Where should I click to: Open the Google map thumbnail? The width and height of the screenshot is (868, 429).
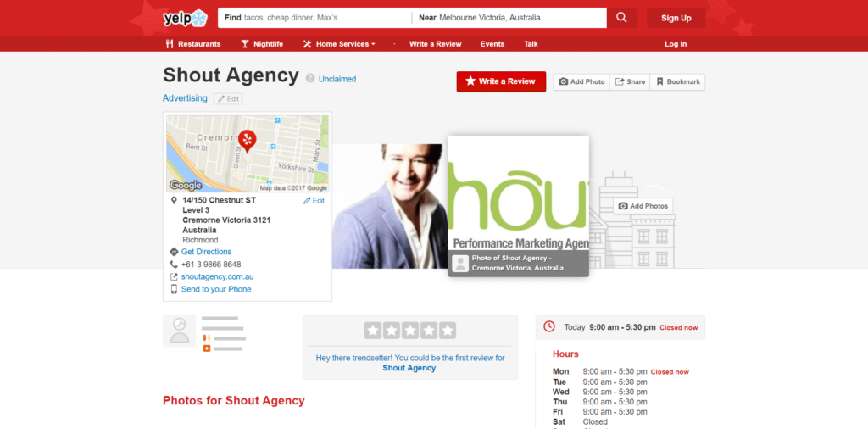pyautogui.click(x=248, y=154)
